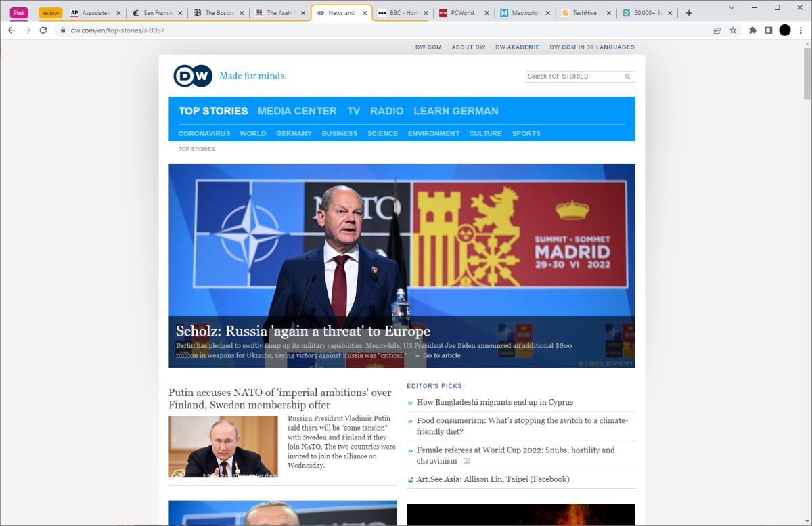
Task: Open the TOP STORIES main nav item
Action: pos(213,111)
